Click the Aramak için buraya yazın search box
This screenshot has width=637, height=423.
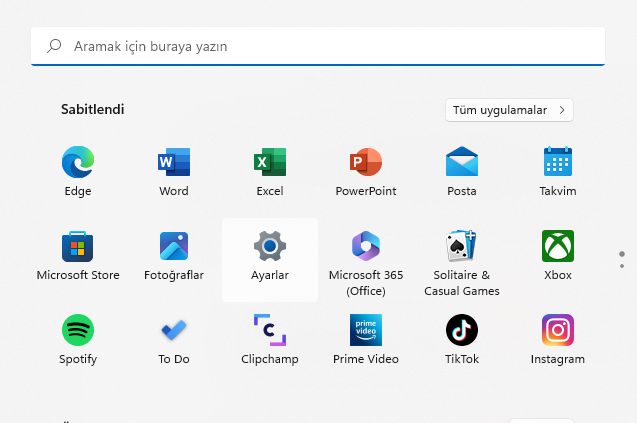[318, 46]
